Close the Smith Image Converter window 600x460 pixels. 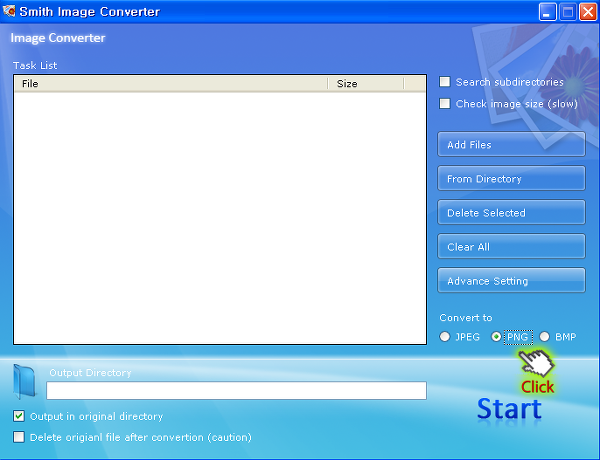(588, 12)
